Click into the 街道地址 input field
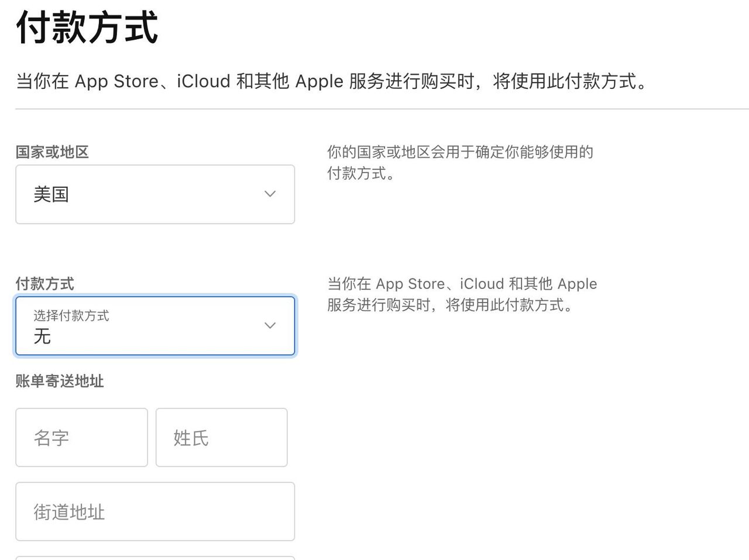 pos(154,511)
